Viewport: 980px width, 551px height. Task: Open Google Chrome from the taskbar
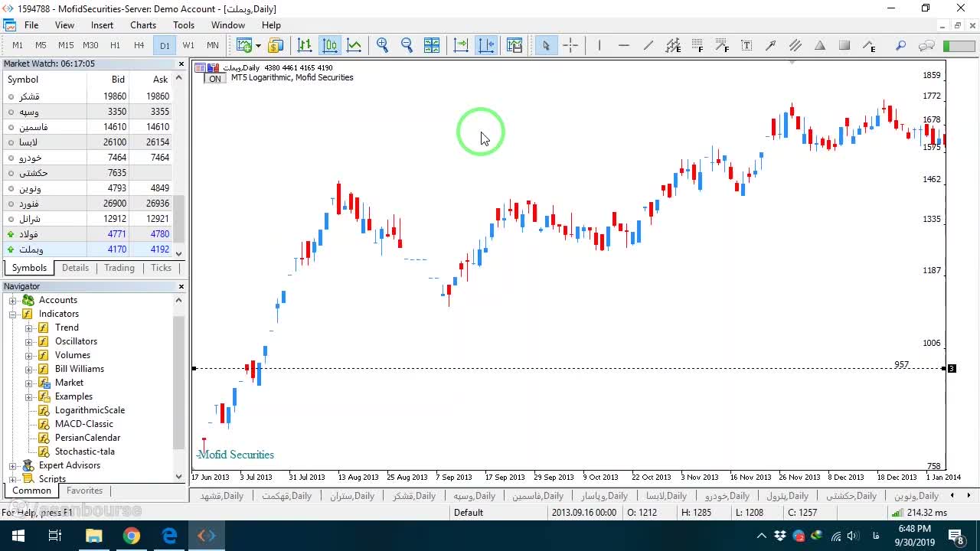(132, 536)
